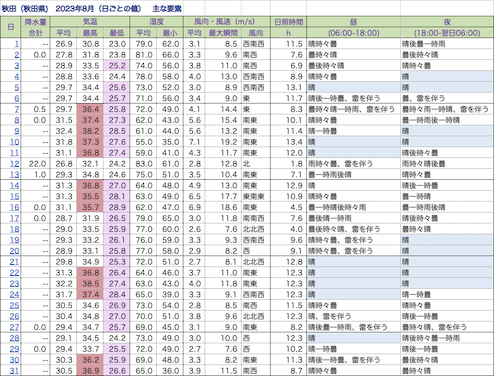Open the day 6 date link
This screenshot has width=494, height=376.
click(x=17, y=99)
